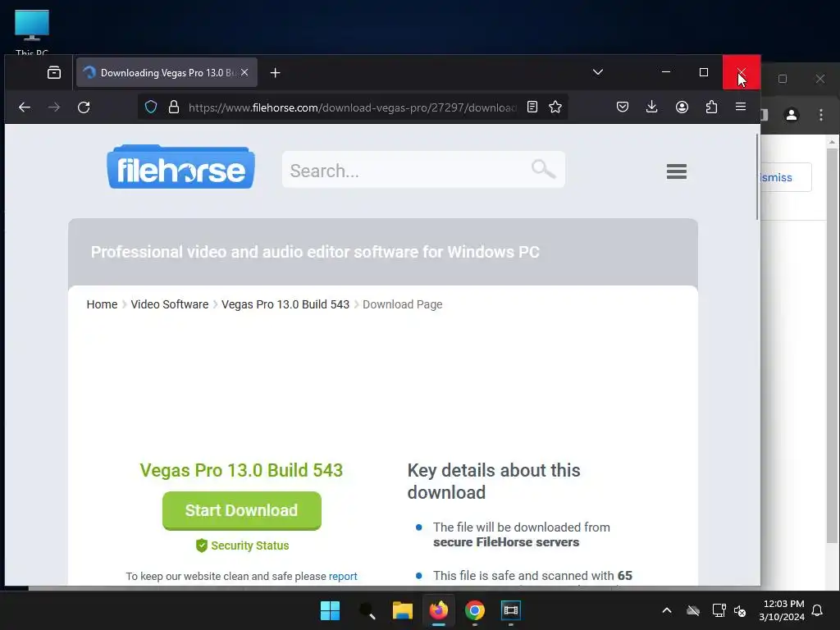Screen dimensions: 840x630
Task: Open Firefox account icon
Action: [x=682, y=107]
